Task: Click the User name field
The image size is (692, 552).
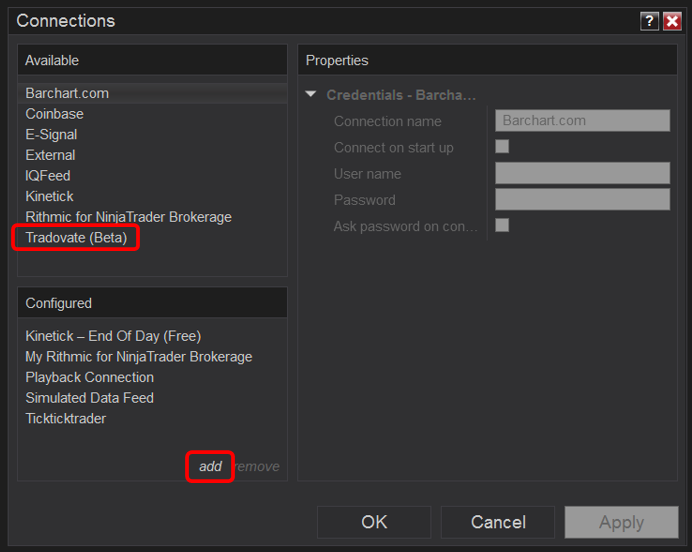Action: click(x=583, y=173)
